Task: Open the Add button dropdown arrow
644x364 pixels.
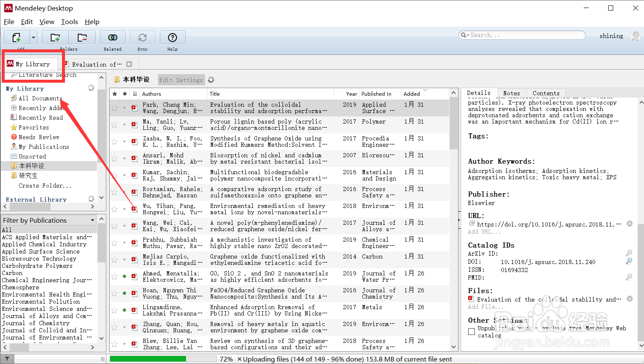Action: (33, 38)
